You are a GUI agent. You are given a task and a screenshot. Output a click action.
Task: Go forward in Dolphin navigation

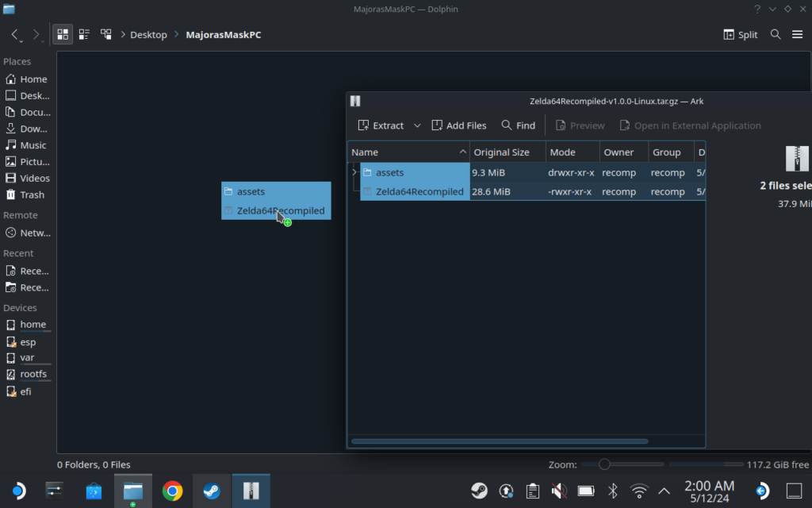(x=36, y=35)
